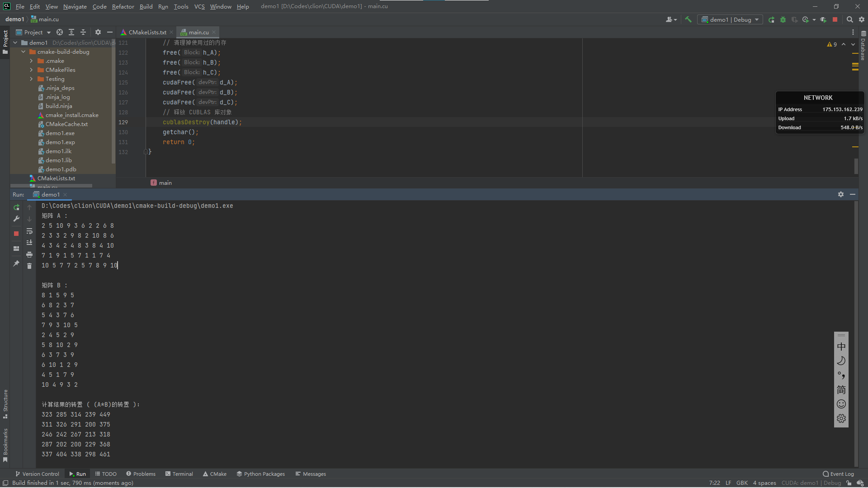Open the demo1 | Debug configuration dropdown
868x488 pixels.
[x=730, y=19]
